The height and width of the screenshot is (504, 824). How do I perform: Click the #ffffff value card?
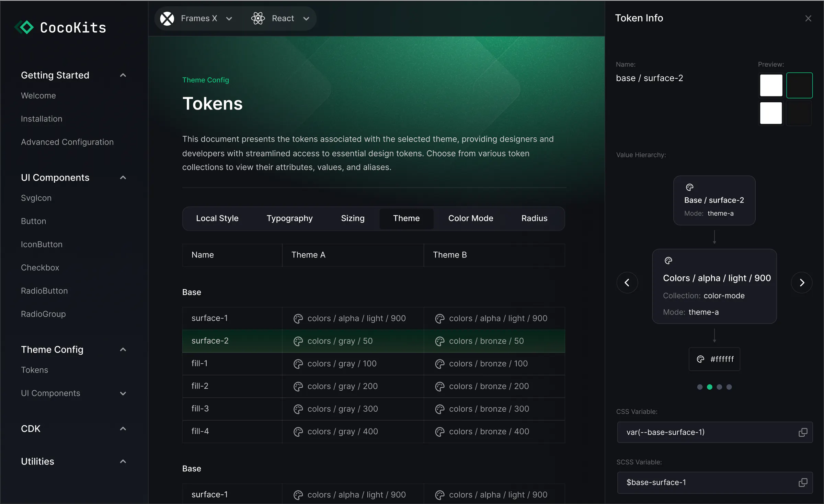pyautogui.click(x=714, y=359)
